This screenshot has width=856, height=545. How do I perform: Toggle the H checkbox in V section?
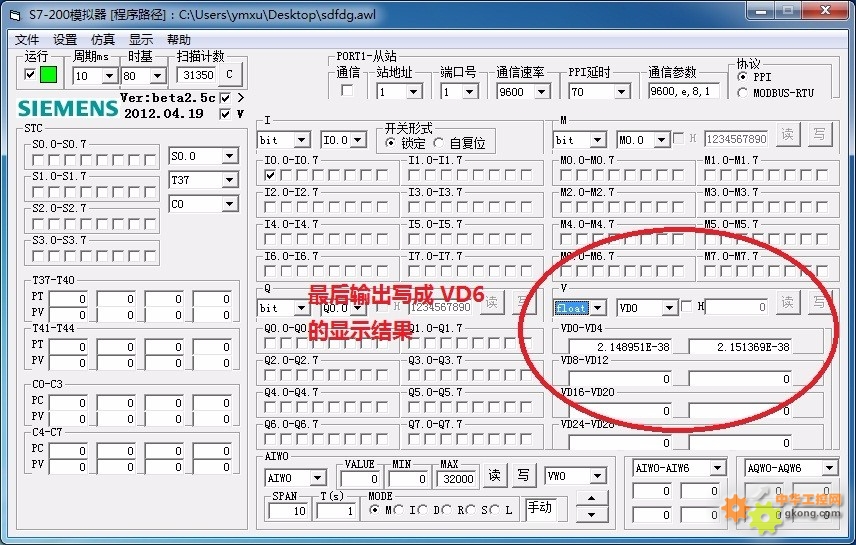pos(687,306)
